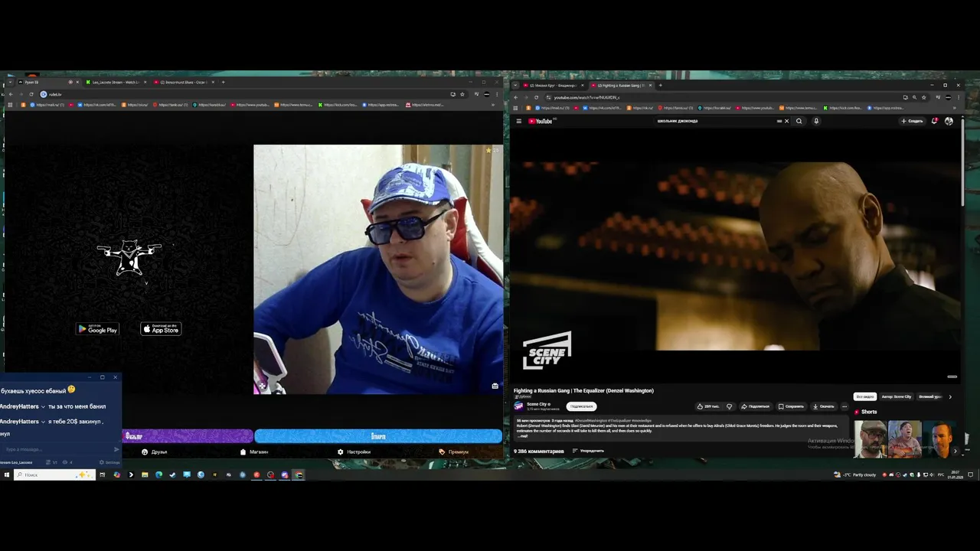Subscribe to the Scene City channel
The height and width of the screenshot is (551, 980).
click(581, 406)
